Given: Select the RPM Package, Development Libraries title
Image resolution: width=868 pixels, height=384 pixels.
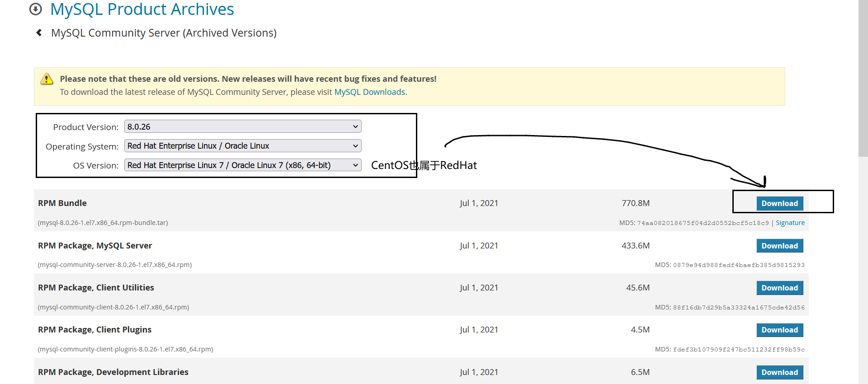Looking at the screenshot, I should (113, 372).
